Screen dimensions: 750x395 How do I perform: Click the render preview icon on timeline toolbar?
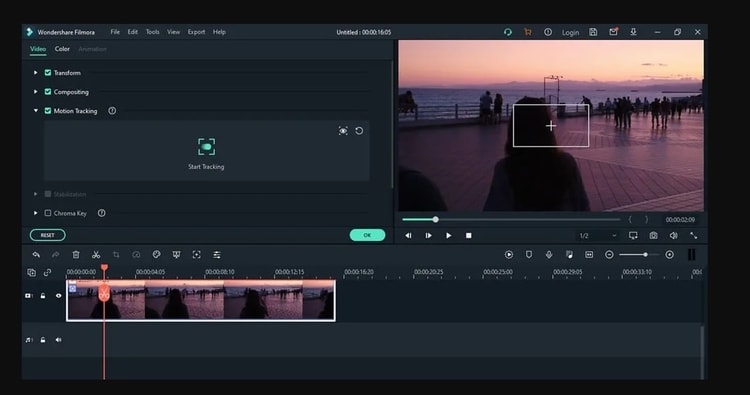click(x=509, y=255)
